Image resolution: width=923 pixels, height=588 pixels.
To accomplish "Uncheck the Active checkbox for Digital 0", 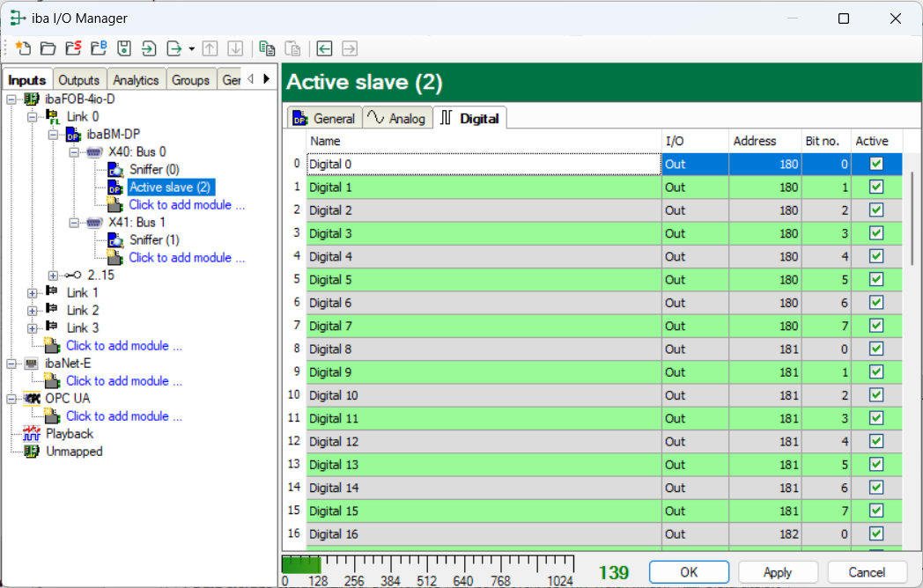I will pos(876,164).
